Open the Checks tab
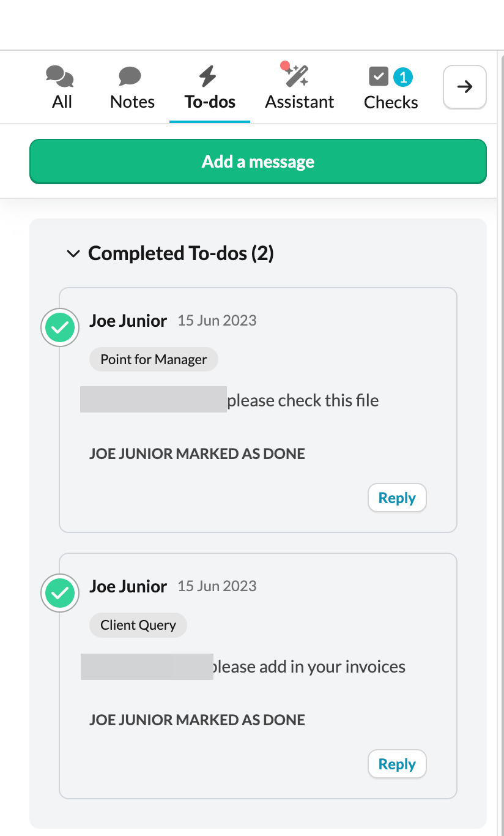The height and width of the screenshot is (836, 504). coord(391,102)
